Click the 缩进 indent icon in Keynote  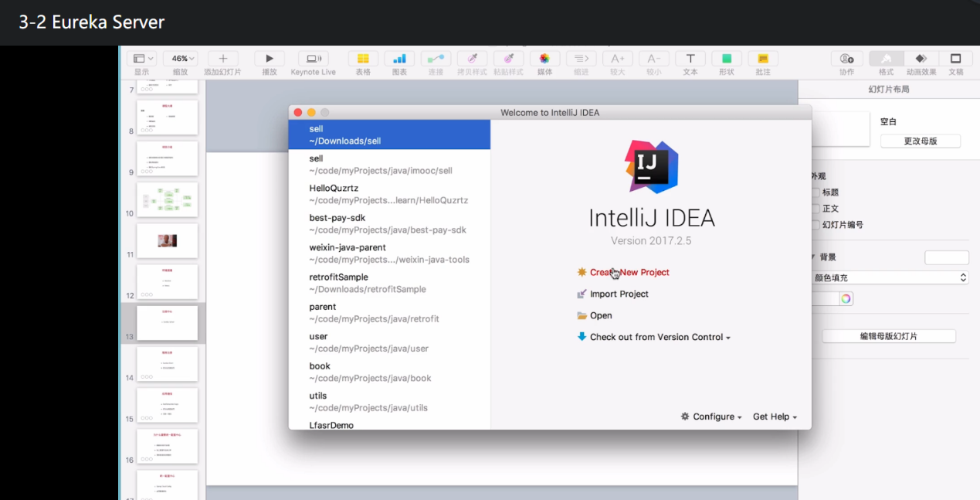tap(581, 59)
